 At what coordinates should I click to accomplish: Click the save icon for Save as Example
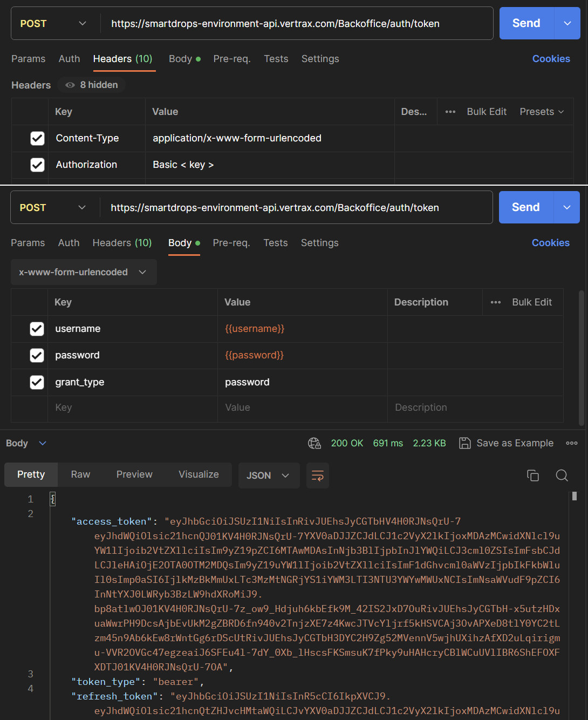coord(464,443)
